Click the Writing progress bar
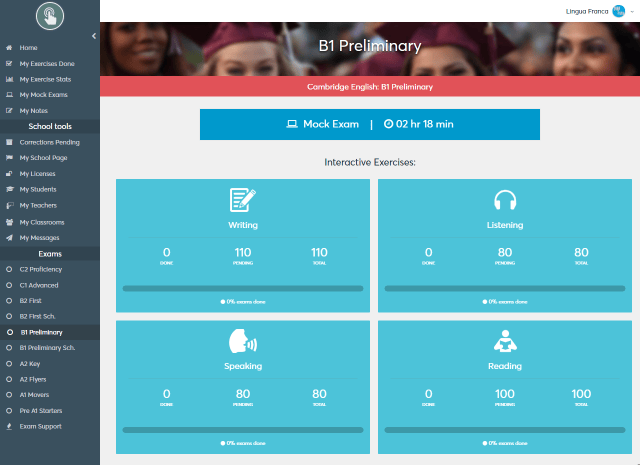Image resolution: width=640 pixels, height=465 pixels. (243, 289)
